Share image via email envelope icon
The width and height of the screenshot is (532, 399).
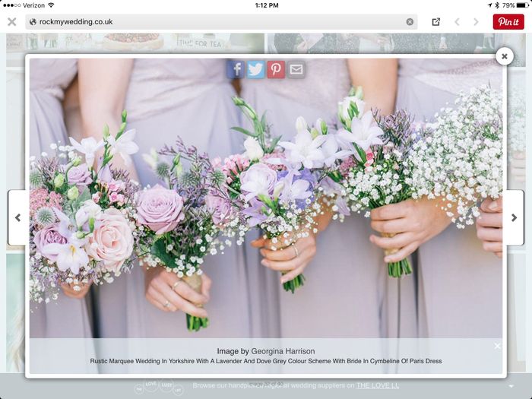[296, 70]
